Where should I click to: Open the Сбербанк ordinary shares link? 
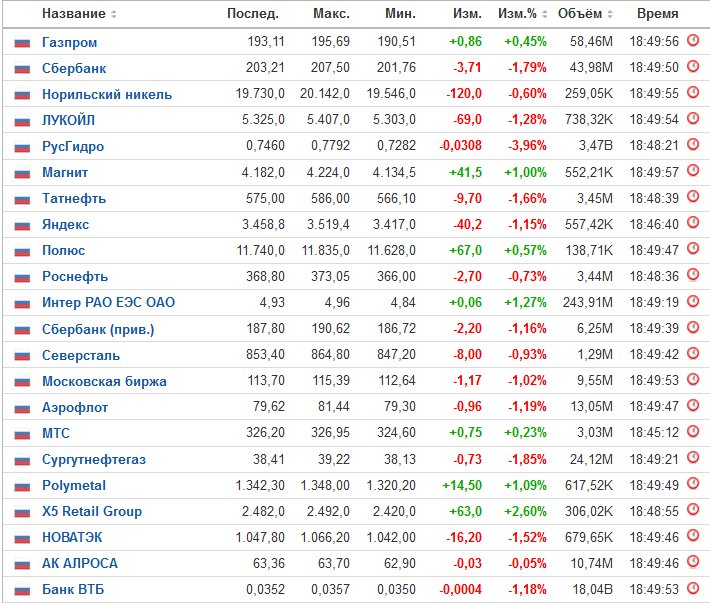coord(74,68)
